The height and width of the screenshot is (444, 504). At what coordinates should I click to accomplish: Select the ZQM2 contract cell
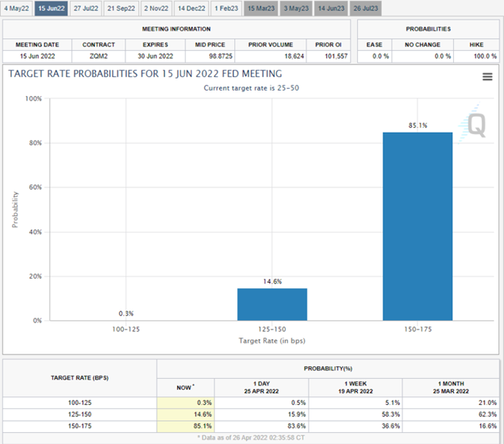pyautogui.click(x=98, y=56)
